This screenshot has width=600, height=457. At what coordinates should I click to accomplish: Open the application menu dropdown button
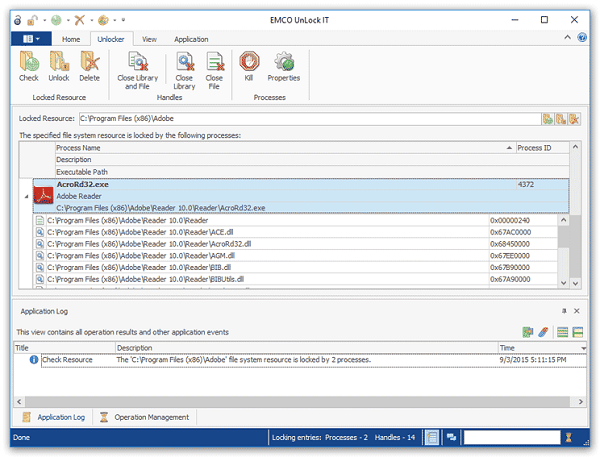31,39
